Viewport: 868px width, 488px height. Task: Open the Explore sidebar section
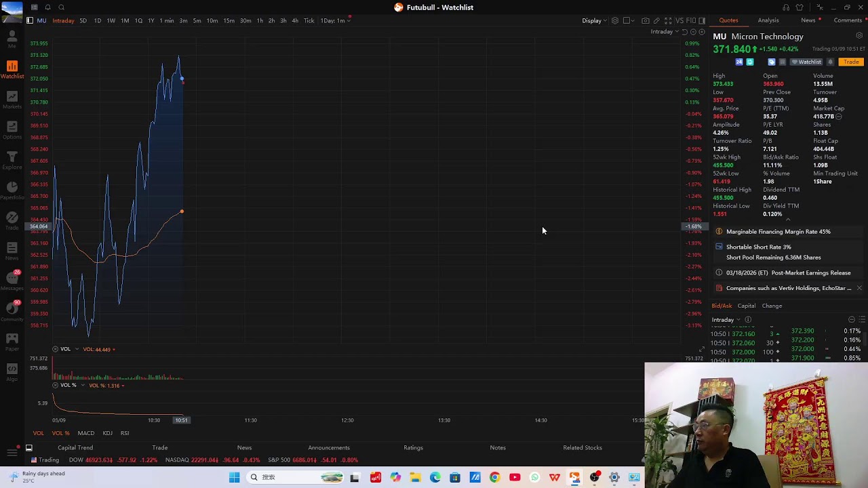click(x=12, y=161)
